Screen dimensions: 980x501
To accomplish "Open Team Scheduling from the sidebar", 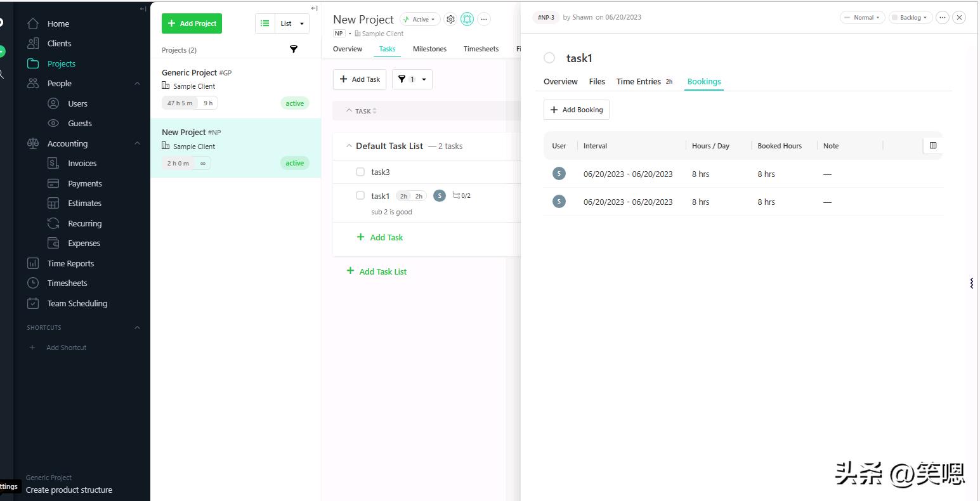I will 77,304.
